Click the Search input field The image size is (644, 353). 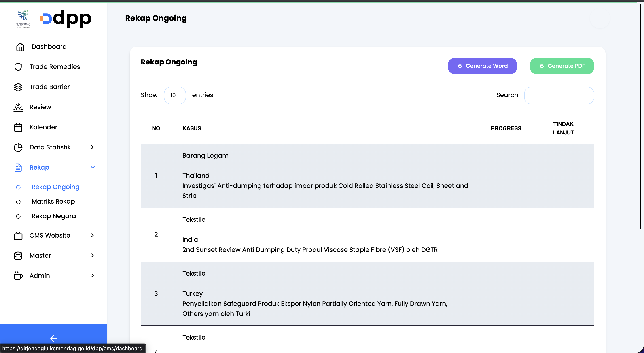(559, 95)
